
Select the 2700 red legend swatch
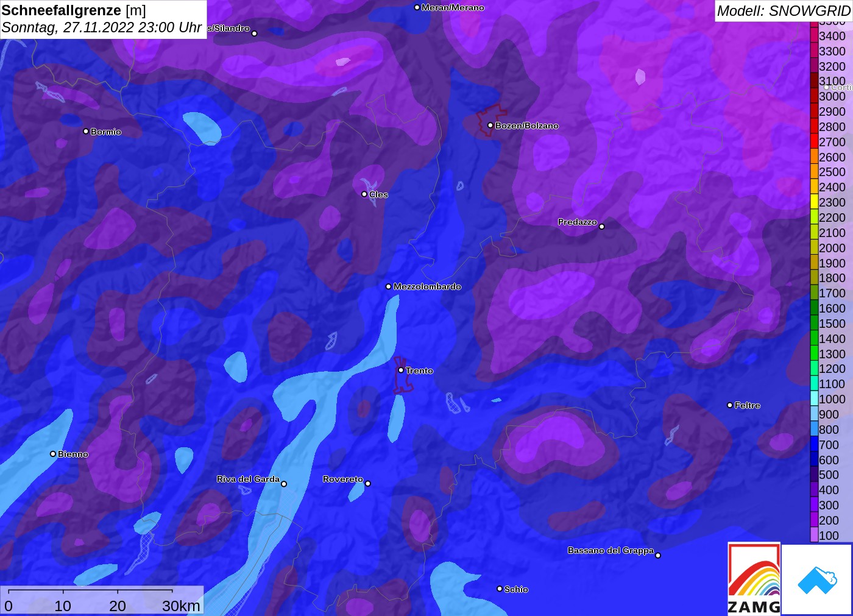(x=814, y=141)
